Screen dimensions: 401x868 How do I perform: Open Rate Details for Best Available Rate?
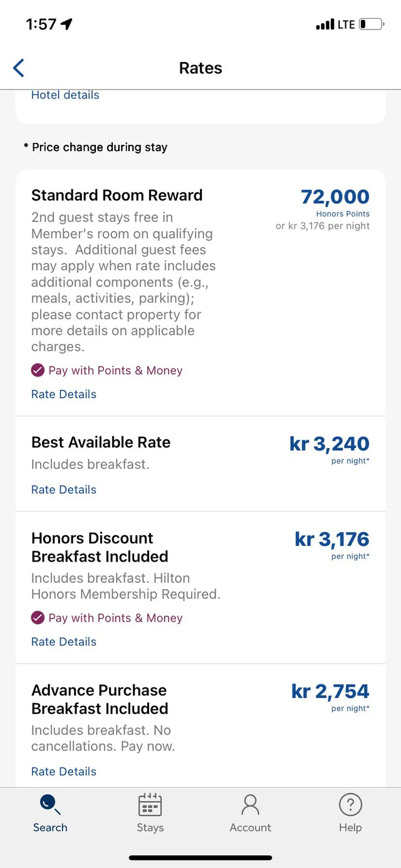coord(64,489)
